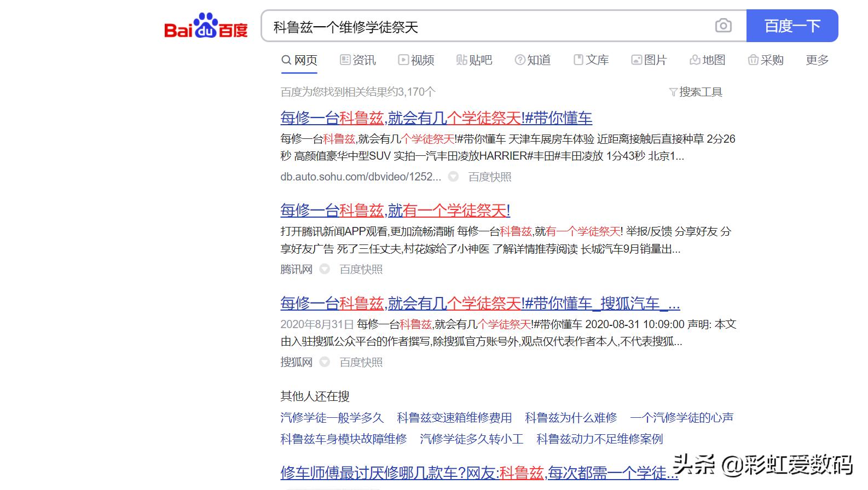Viewport: 868px width, 490px height.
Task: Open camera image search icon
Action: point(723,26)
